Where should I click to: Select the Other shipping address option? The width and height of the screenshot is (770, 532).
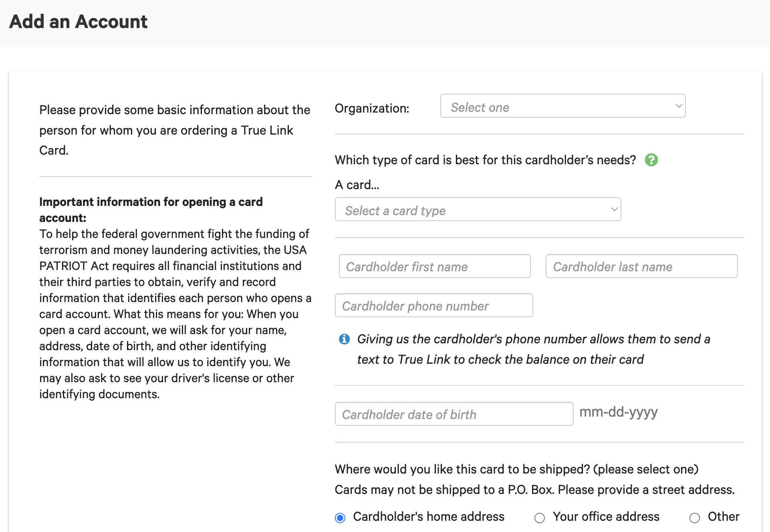pyautogui.click(x=694, y=518)
